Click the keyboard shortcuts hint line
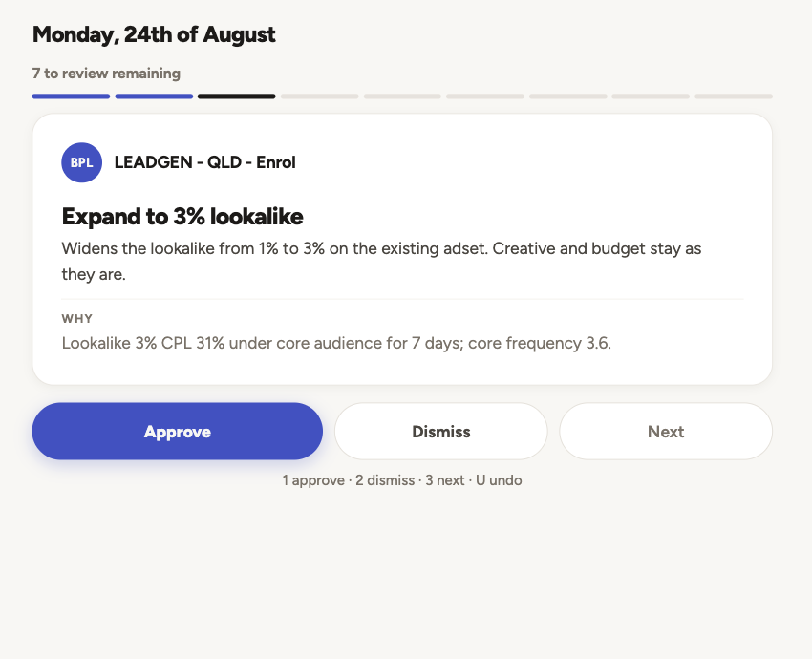This screenshot has width=812, height=659. point(402,480)
